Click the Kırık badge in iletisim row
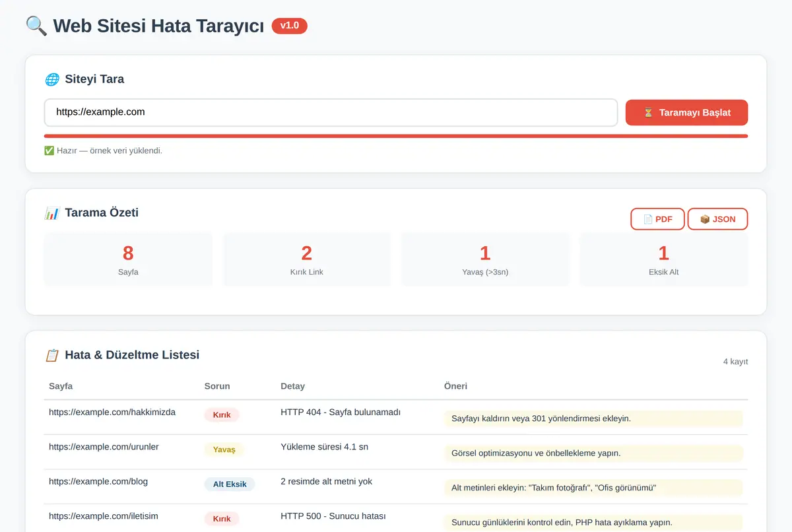This screenshot has height=532, width=792. tap(222, 519)
